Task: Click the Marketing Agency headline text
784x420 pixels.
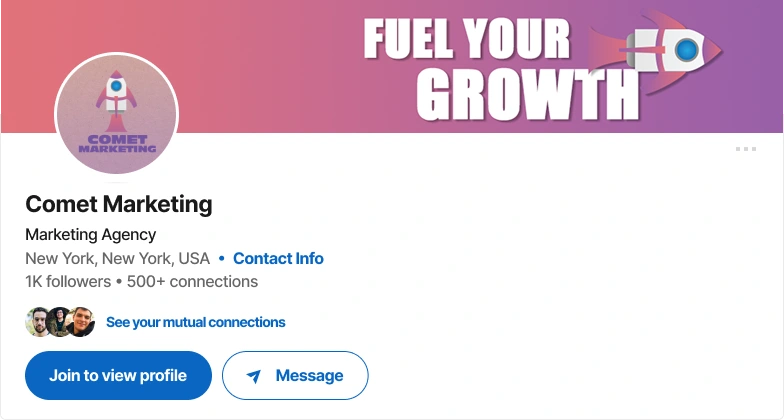Action: coord(90,234)
